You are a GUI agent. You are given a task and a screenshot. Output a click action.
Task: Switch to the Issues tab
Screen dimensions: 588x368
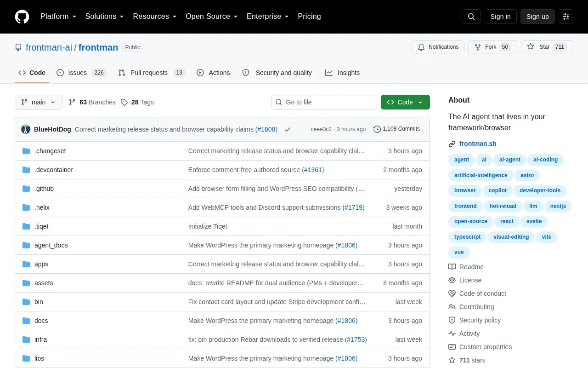pos(81,73)
